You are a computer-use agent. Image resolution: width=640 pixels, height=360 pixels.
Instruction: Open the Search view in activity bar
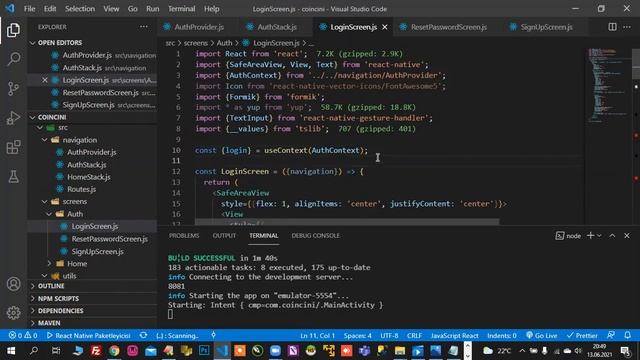(13, 59)
